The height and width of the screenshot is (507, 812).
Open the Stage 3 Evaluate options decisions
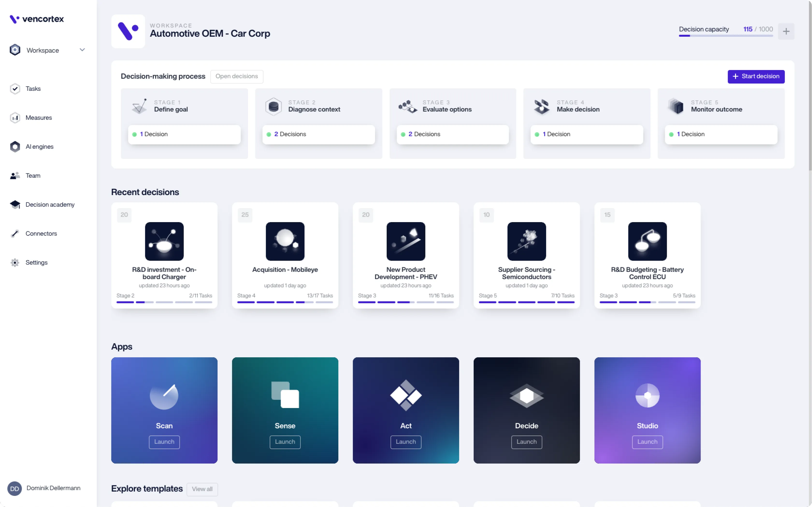pyautogui.click(x=452, y=134)
